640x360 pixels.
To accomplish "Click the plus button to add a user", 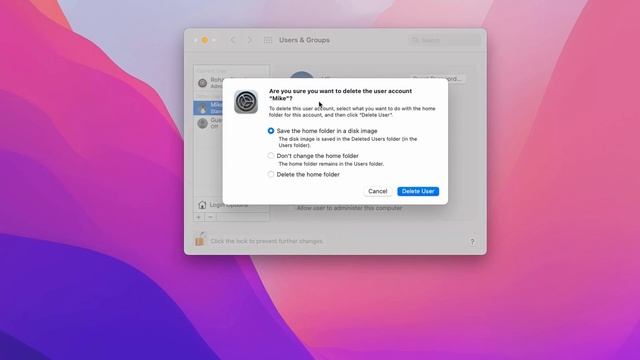I will pos(199,217).
